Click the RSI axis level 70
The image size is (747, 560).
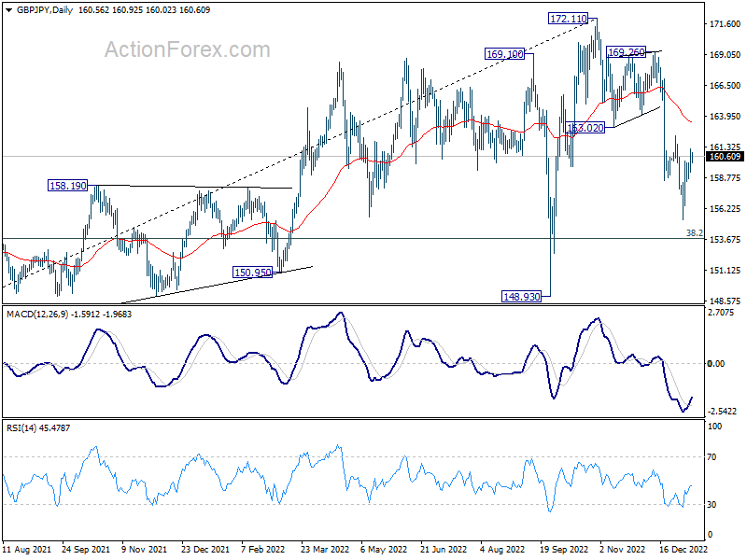tap(712, 457)
